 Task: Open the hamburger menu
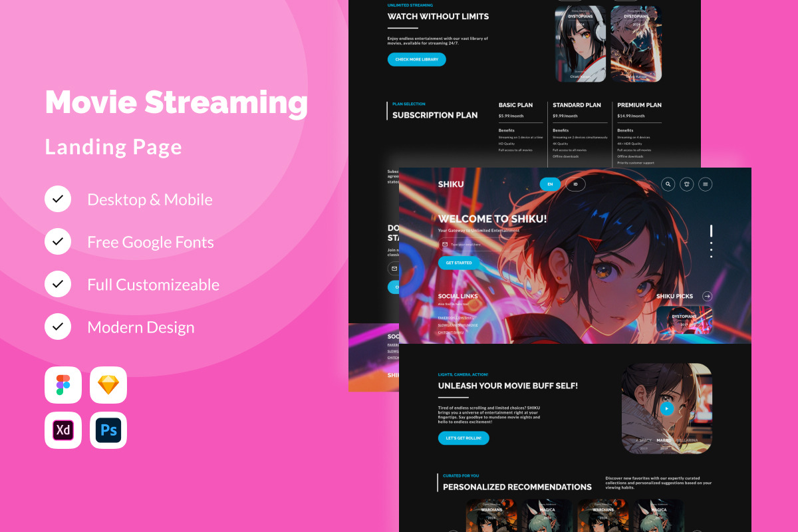(x=706, y=184)
